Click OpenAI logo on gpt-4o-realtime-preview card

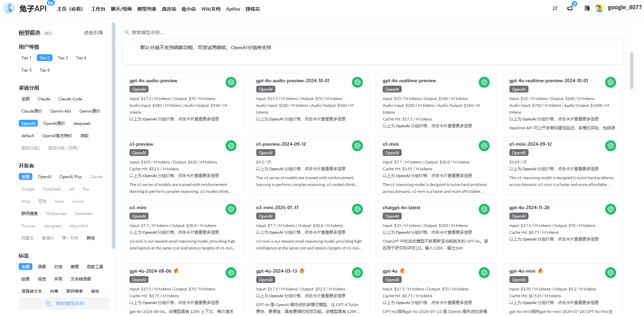(x=484, y=82)
